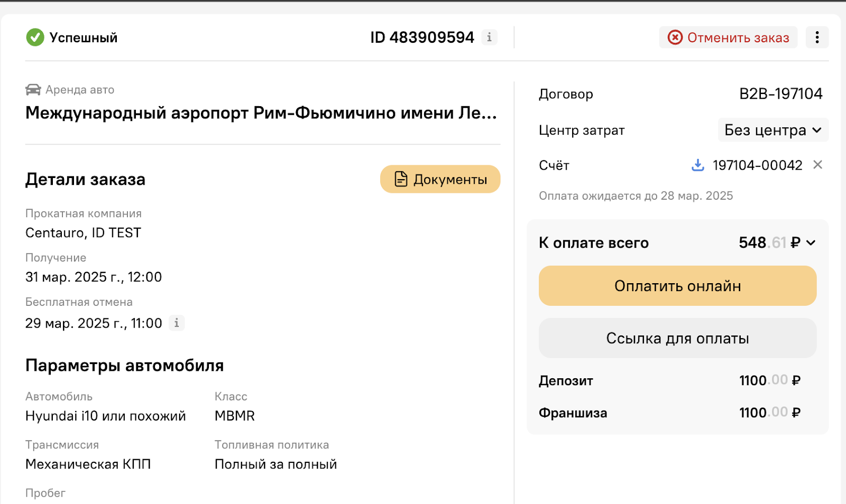The height and width of the screenshot is (504, 846).
Task: Click the info icon beside free cancellation date
Action: (x=177, y=323)
